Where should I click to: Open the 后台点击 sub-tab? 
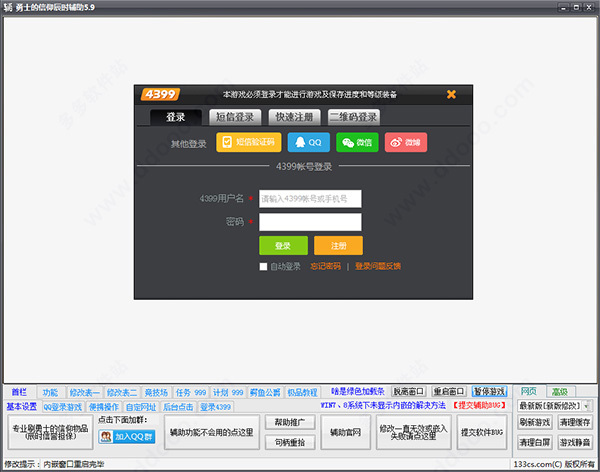pos(178,407)
